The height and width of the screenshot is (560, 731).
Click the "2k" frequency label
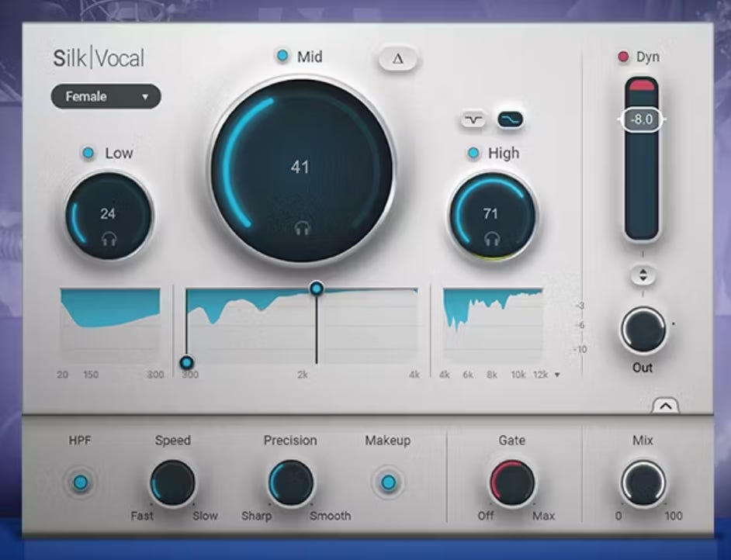303,375
